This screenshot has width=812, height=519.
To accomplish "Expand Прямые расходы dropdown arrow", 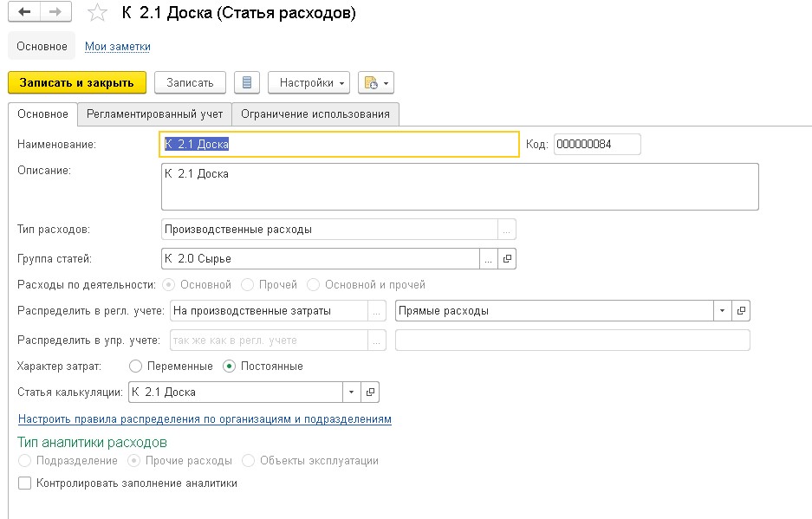I will point(722,310).
